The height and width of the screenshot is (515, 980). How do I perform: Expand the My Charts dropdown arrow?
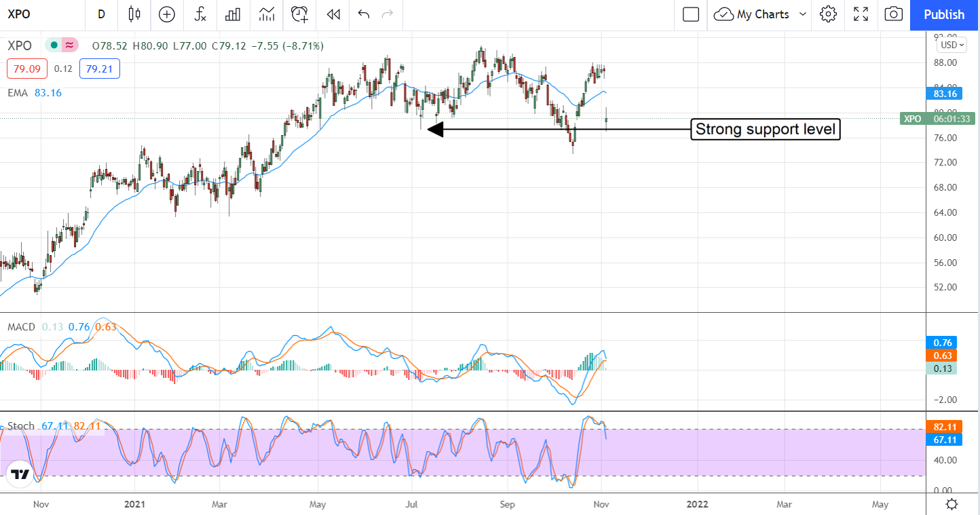(803, 14)
